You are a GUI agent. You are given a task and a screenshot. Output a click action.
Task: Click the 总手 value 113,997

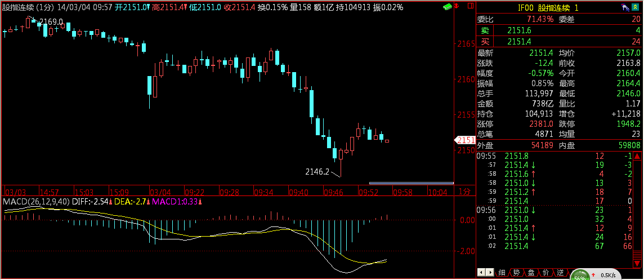(x=540, y=94)
